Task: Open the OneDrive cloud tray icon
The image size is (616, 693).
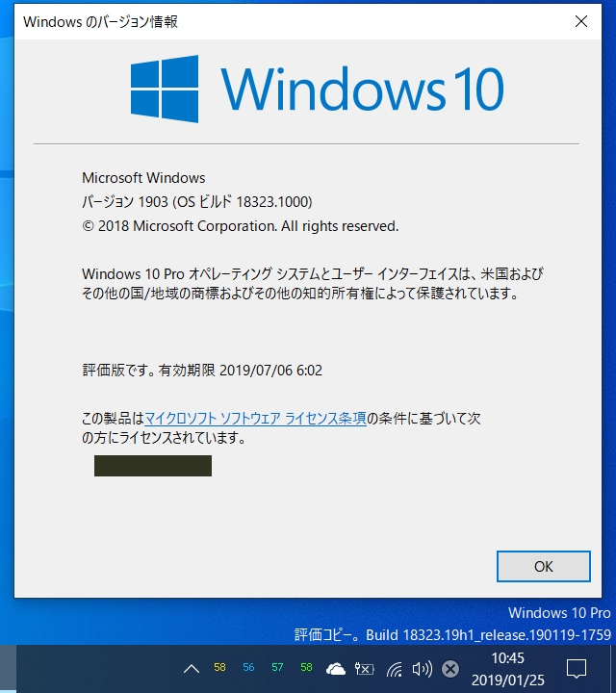Action: tap(335, 669)
